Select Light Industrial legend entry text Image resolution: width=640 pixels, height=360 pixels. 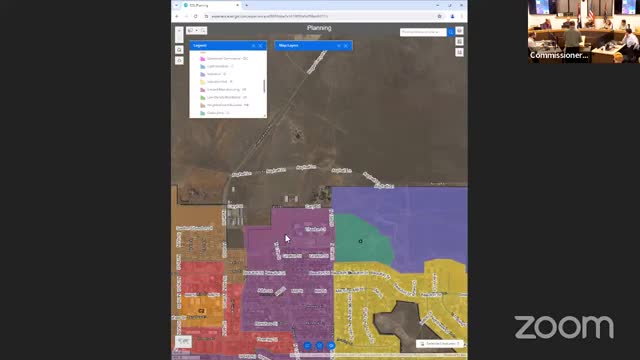point(220,67)
